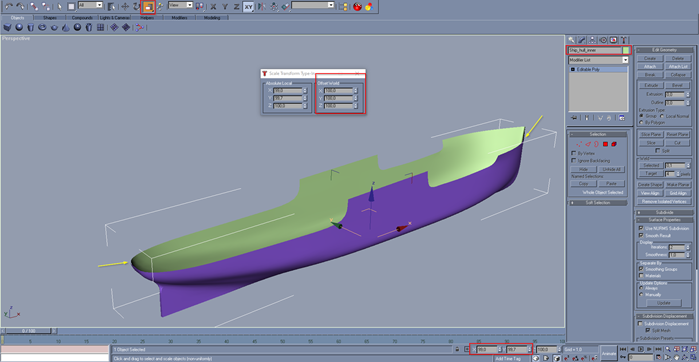
Task: Toggle Materials separate-by checkbox
Action: click(641, 276)
